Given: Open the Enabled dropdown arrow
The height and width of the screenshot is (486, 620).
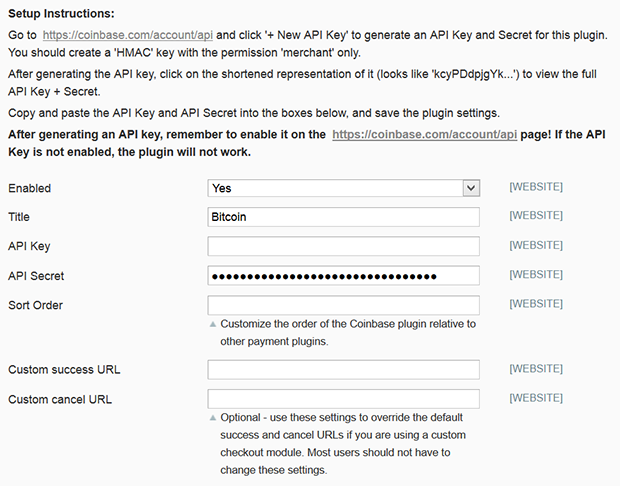Looking at the screenshot, I should [x=471, y=188].
